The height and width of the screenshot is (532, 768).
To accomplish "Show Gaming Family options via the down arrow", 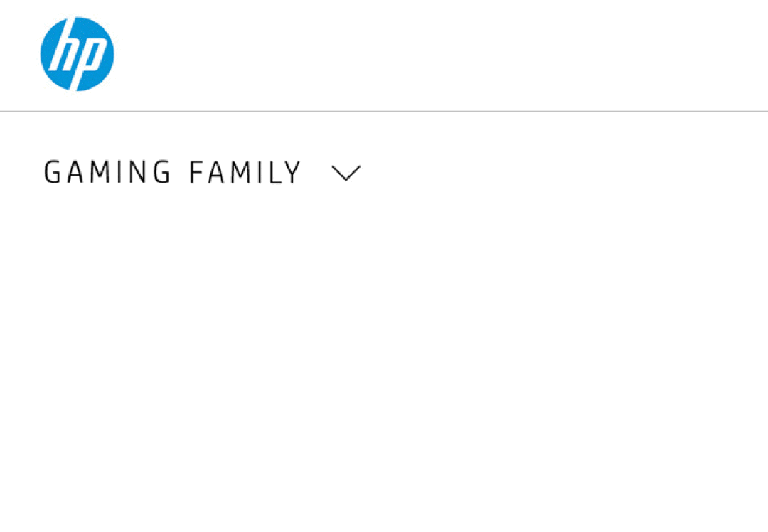I will point(346,173).
